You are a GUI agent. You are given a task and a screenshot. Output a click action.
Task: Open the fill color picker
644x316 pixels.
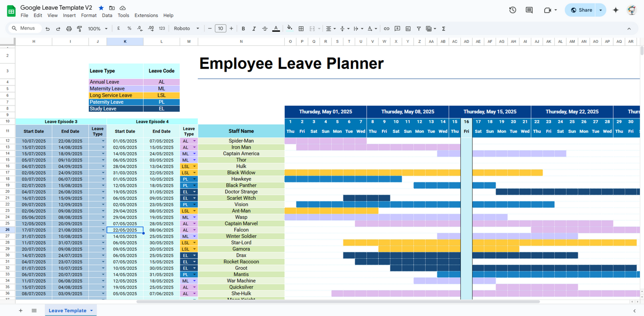(290, 28)
